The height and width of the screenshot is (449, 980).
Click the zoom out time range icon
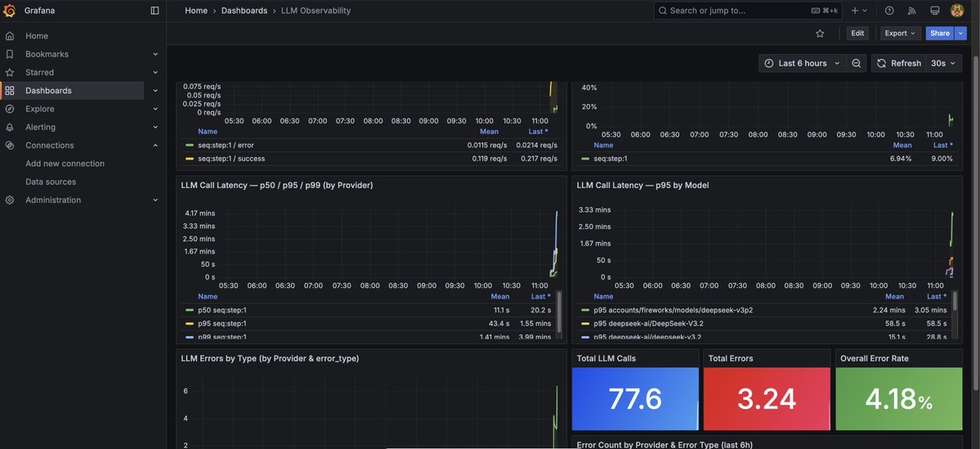(857, 63)
